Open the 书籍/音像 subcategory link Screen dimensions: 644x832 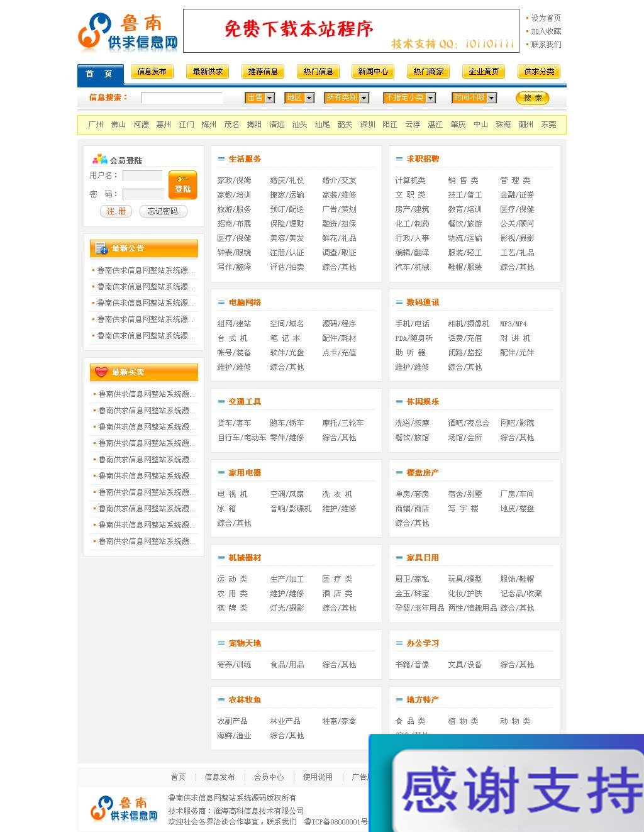[412, 665]
